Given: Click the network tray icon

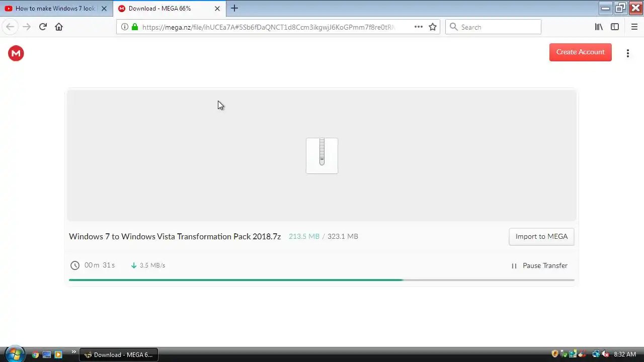Looking at the screenshot, I should 596,354.
